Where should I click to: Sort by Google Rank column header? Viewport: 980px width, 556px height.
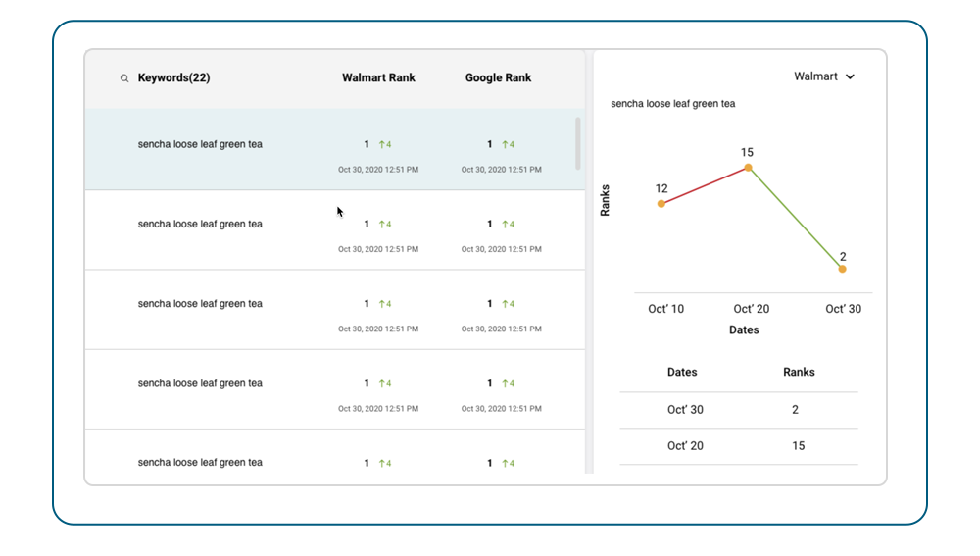(x=498, y=77)
